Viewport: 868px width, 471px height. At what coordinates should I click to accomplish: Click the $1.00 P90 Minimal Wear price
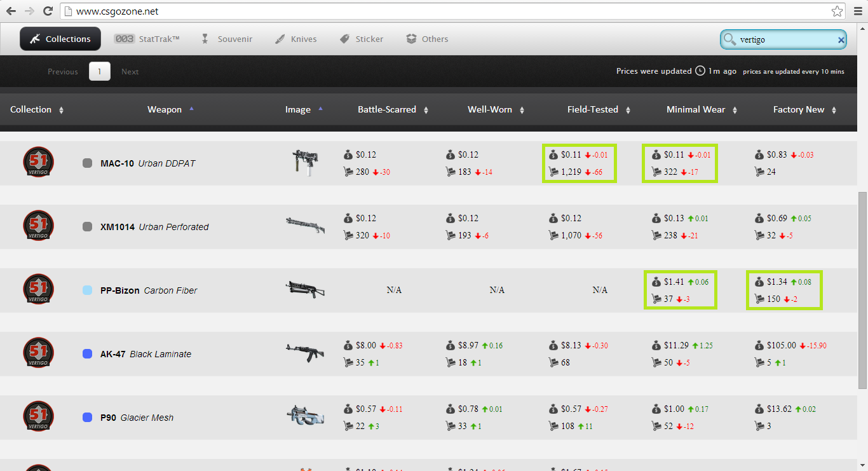point(674,409)
